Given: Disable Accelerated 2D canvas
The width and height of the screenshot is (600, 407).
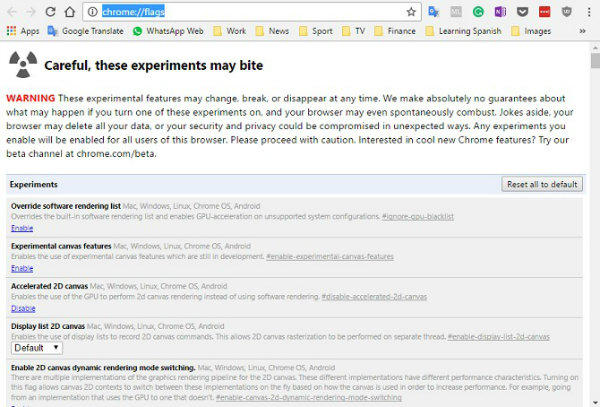Looking at the screenshot, I should tap(23, 308).
